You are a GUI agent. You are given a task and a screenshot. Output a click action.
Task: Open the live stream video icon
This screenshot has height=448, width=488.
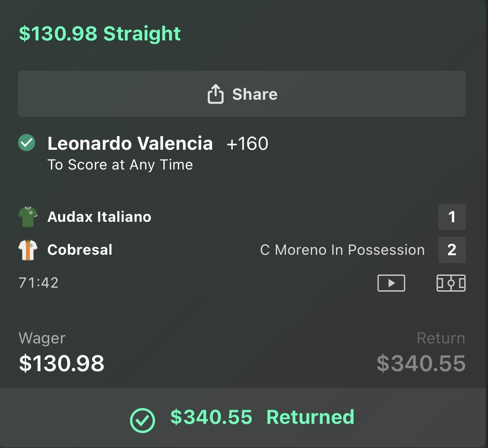pos(391,283)
